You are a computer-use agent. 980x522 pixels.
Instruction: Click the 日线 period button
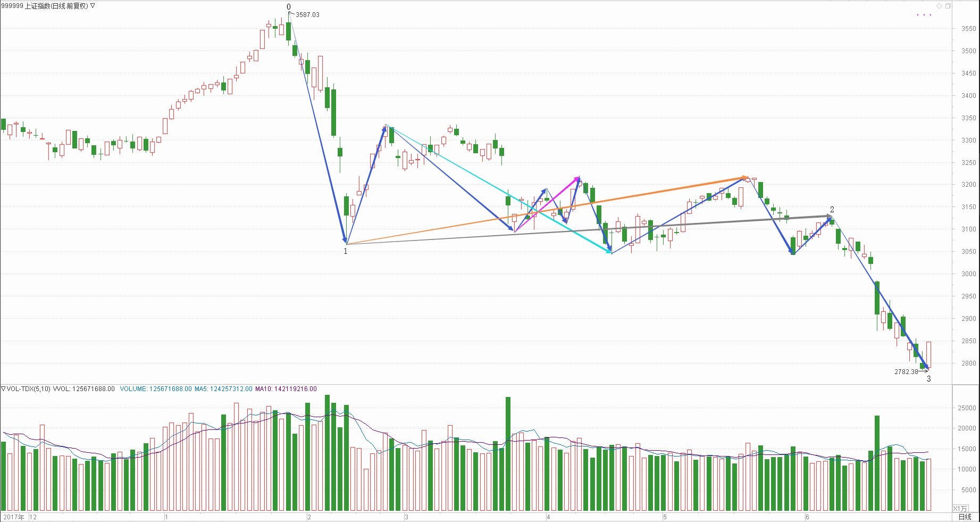tap(965, 517)
